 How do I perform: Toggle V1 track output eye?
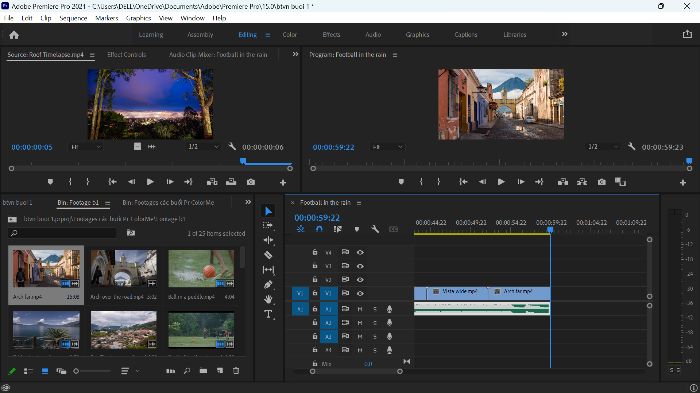[360, 293]
